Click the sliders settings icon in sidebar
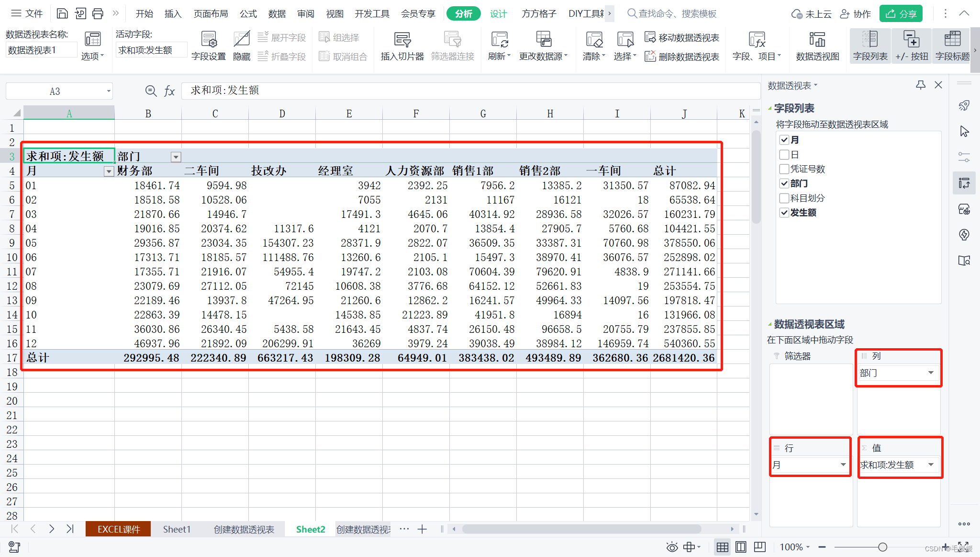The height and width of the screenshot is (557, 980). (964, 157)
